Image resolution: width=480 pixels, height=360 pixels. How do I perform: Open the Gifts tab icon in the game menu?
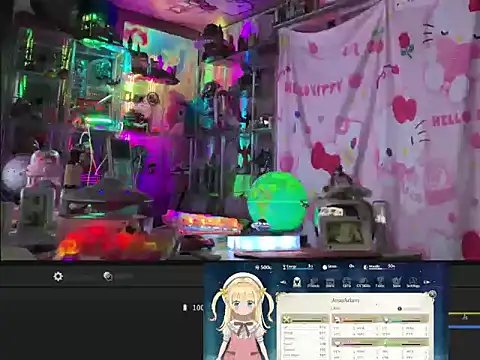346,283
